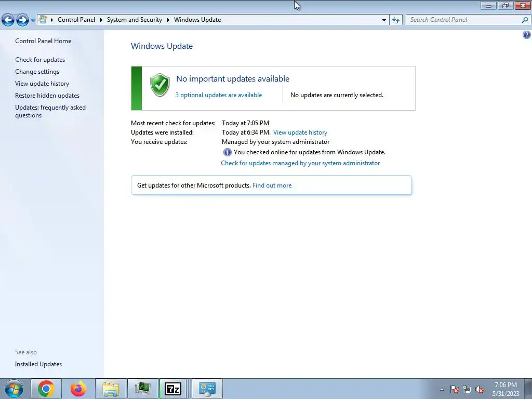Open Help via the blue question icon
Screen dimensions: 532x399
[527, 35]
